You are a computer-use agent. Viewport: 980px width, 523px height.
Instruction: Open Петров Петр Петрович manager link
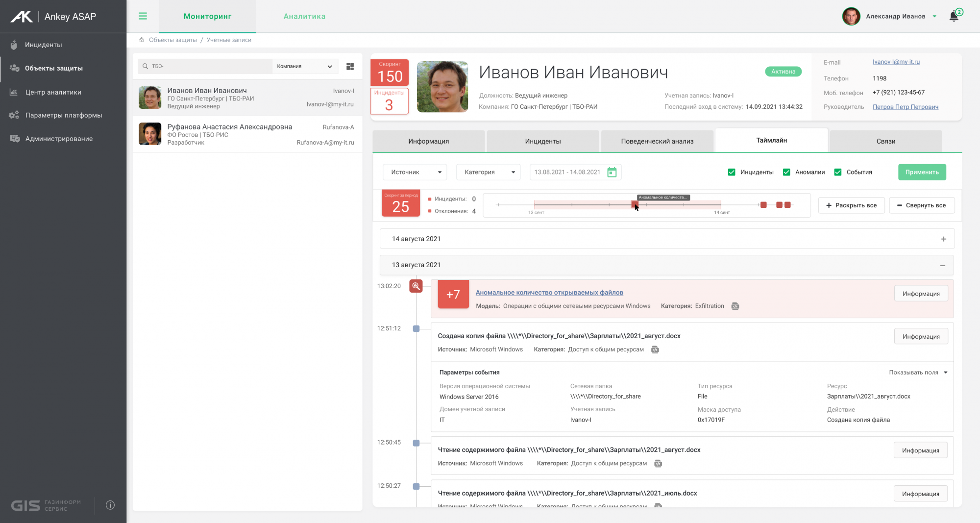(905, 107)
